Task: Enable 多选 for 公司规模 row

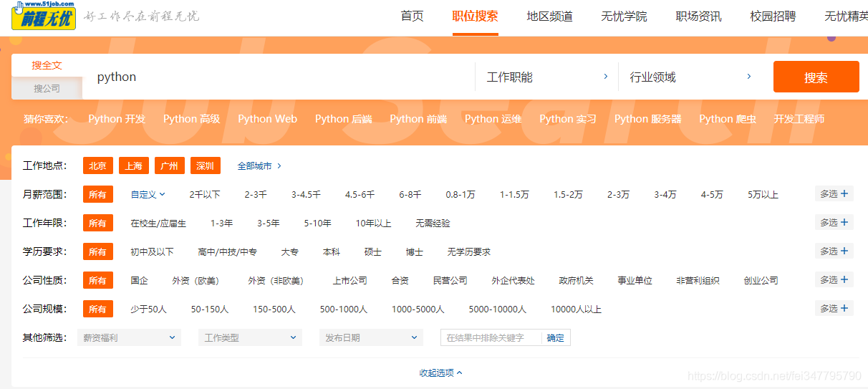Action: pyautogui.click(x=834, y=308)
